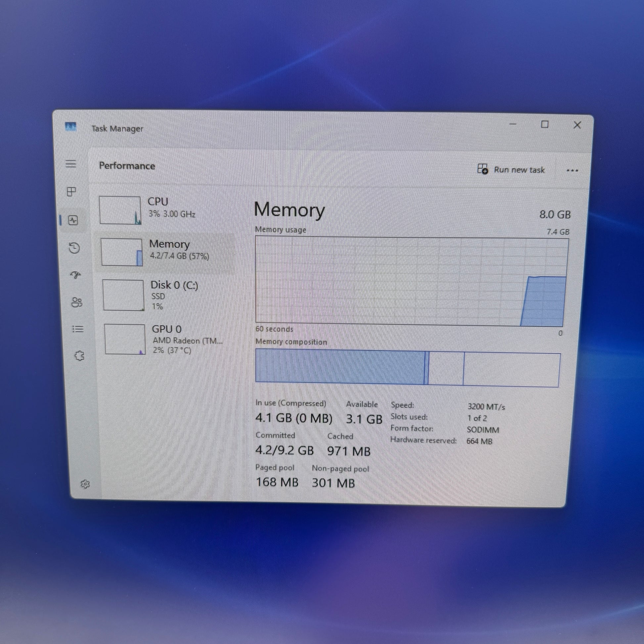
Task: Open the Services page icon
Action: click(79, 356)
